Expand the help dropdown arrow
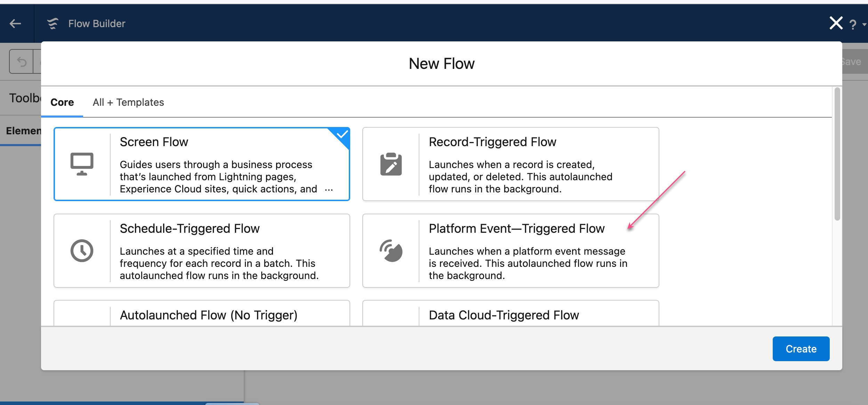 864,24
